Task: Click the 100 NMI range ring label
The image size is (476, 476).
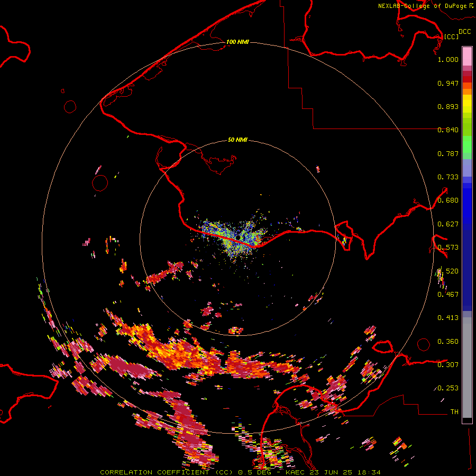Action: pos(237,42)
